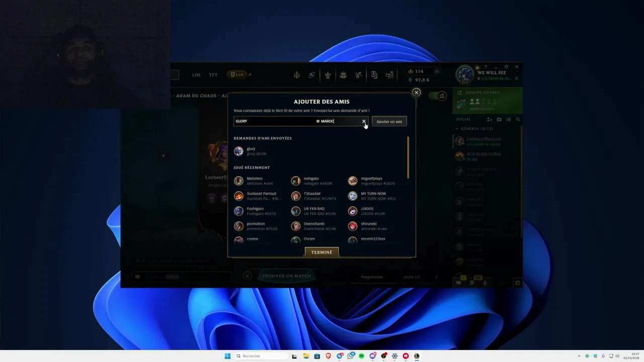Open Discord from the taskbar
Screen dimensions: 644x362
click(x=373, y=356)
